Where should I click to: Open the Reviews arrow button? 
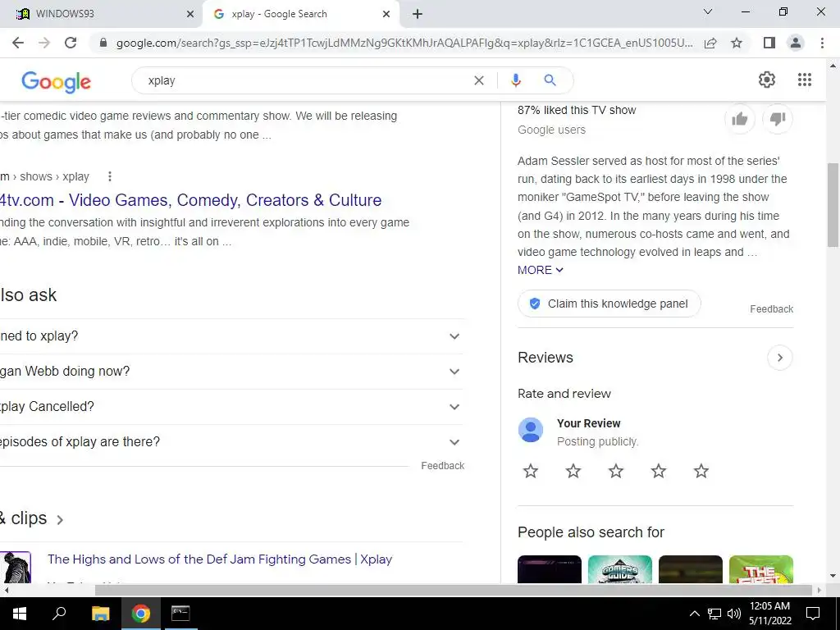pos(779,358)
